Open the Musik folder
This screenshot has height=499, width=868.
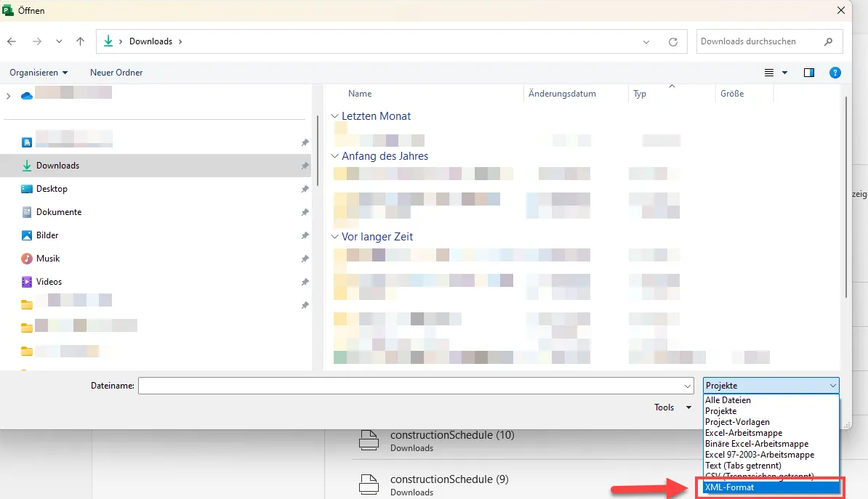coord(48,259)
